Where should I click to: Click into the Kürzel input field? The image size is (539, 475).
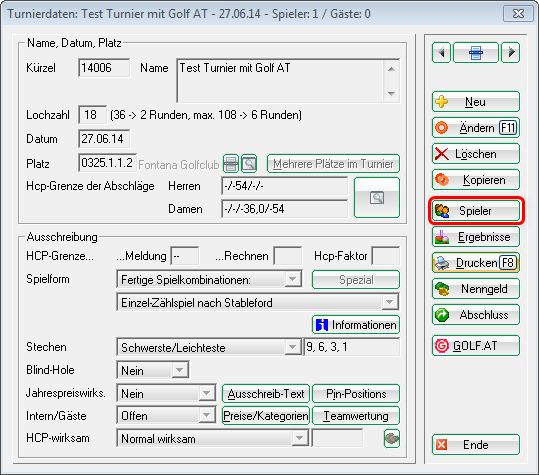click(104, 68)
